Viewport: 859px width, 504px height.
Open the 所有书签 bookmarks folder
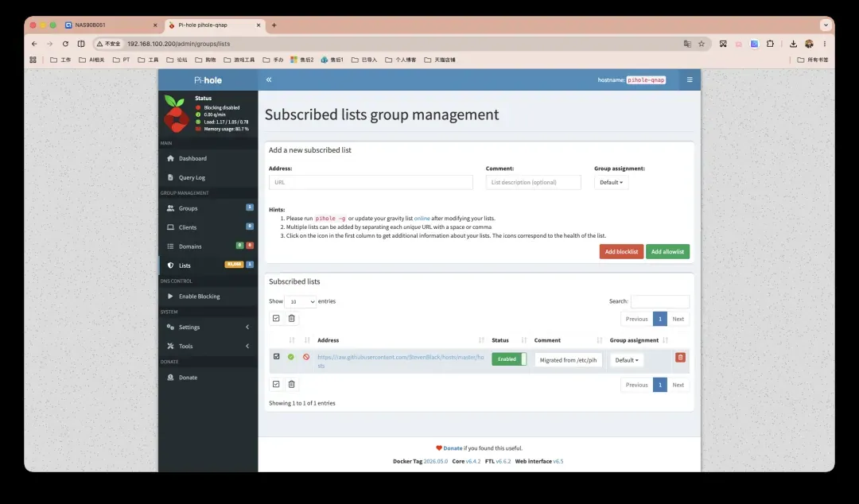point(812,60)
